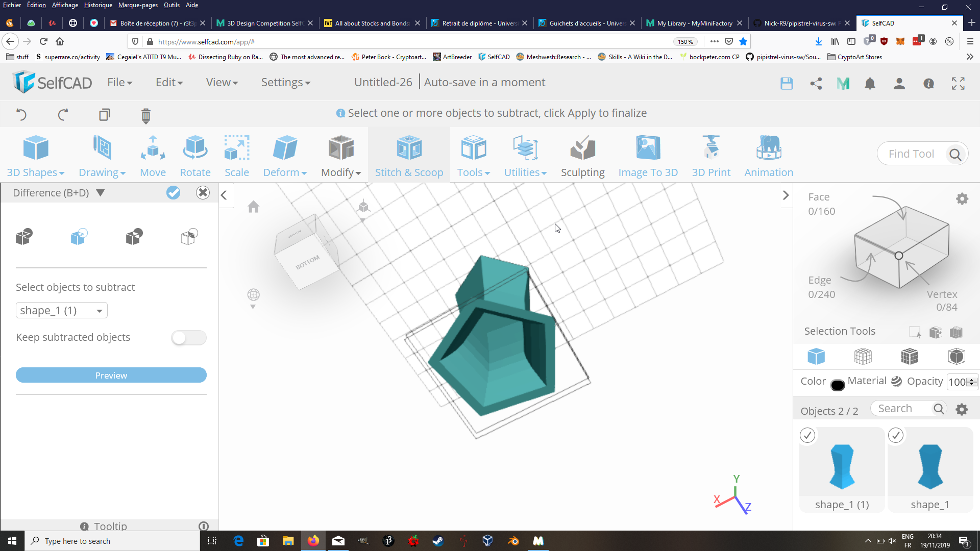
Task: Select the hexagonal cube selection mode
Action: point(956,356)
